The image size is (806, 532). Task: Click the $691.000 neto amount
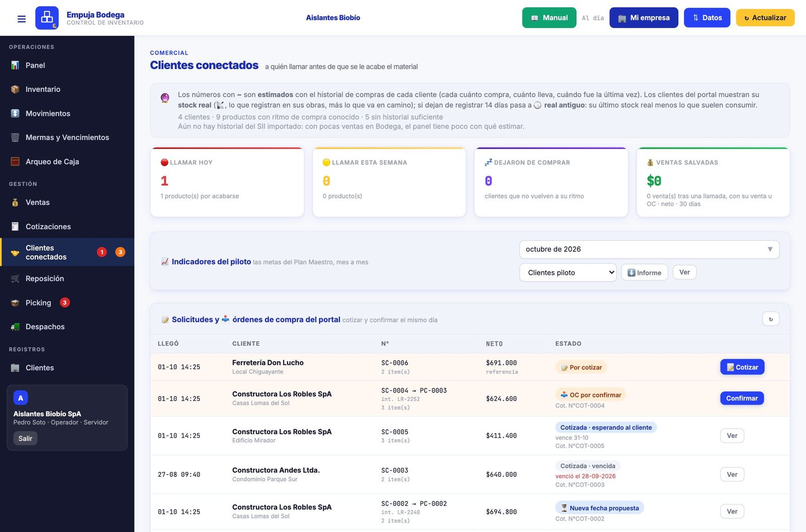[501, 363]
